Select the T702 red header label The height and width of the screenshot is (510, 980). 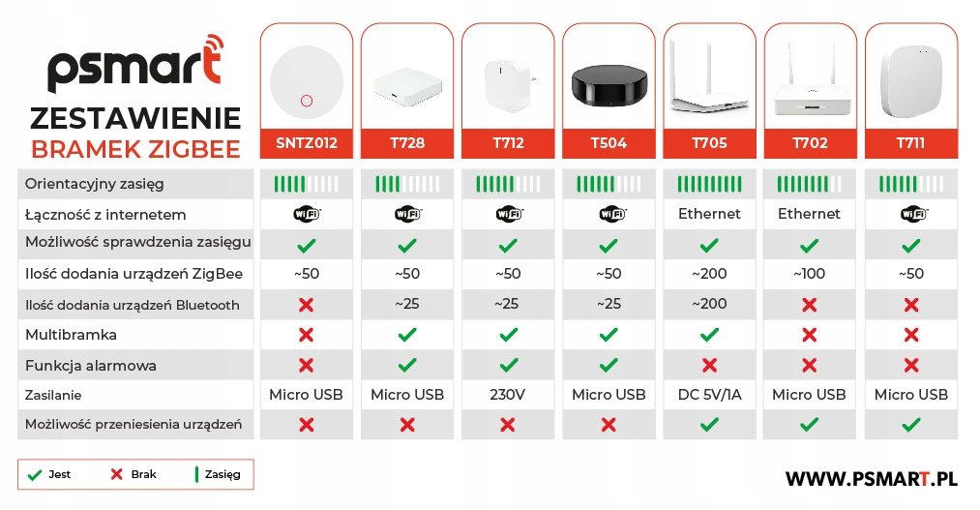[x=809, y=143]
